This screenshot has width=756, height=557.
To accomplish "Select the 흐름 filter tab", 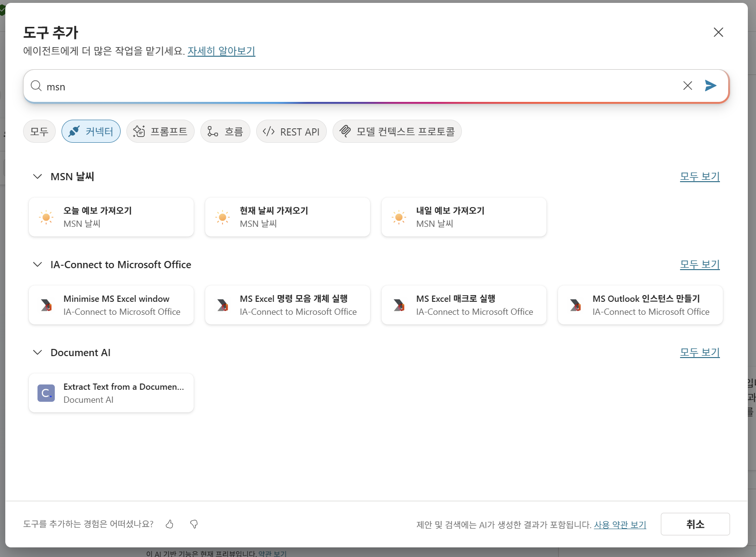I will 225,132.
